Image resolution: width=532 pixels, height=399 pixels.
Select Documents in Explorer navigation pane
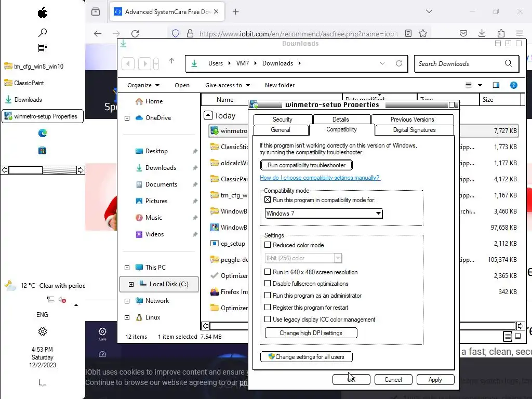click(x=161, y=184)
